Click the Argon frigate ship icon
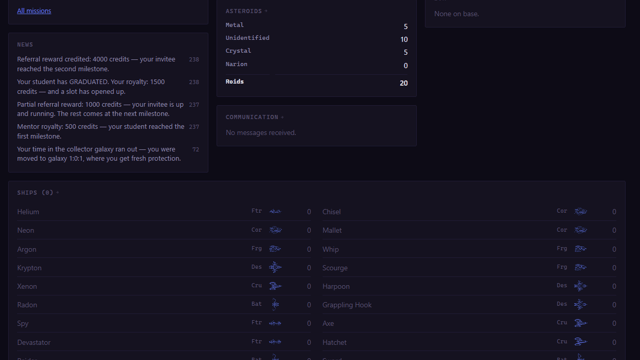Viewport: 640px width, 360px height. [275, 249]
